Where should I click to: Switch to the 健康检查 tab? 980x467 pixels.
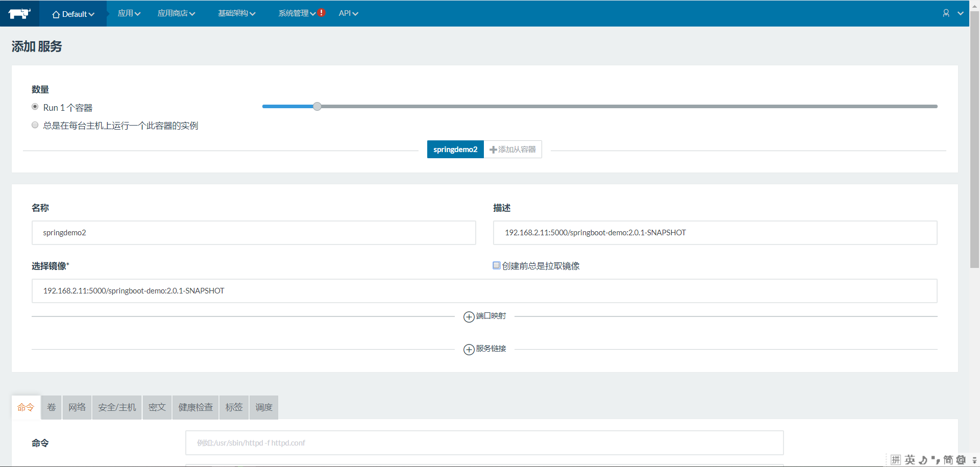195,407
